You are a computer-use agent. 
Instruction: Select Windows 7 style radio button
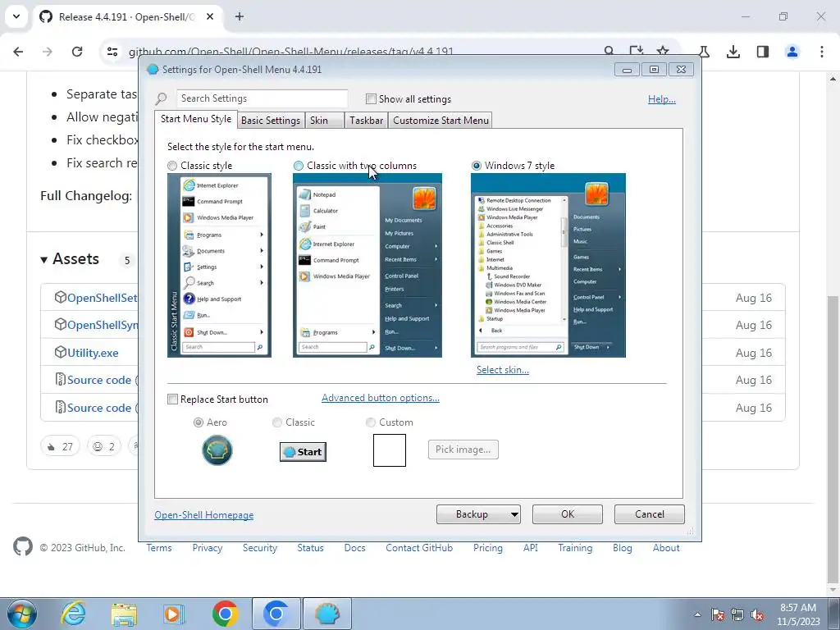(477, 166)
